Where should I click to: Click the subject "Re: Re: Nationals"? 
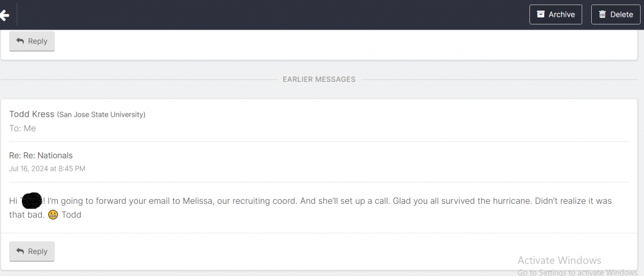[x=41, y=155]
